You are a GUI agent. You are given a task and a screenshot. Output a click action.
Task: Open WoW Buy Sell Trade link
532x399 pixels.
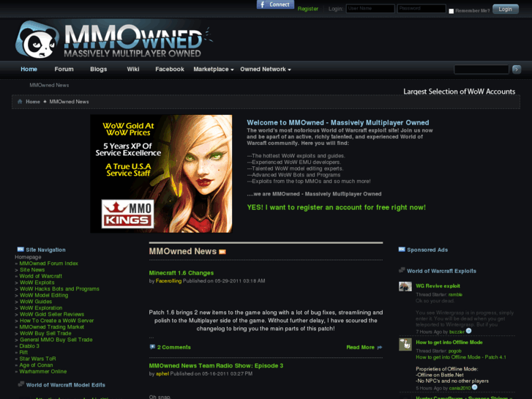click(45, 333)
